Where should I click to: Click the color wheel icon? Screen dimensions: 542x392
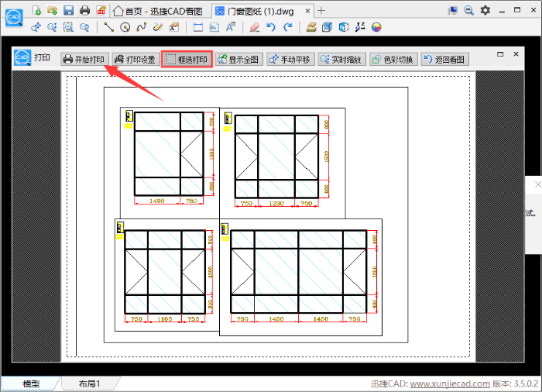(376, 27)
